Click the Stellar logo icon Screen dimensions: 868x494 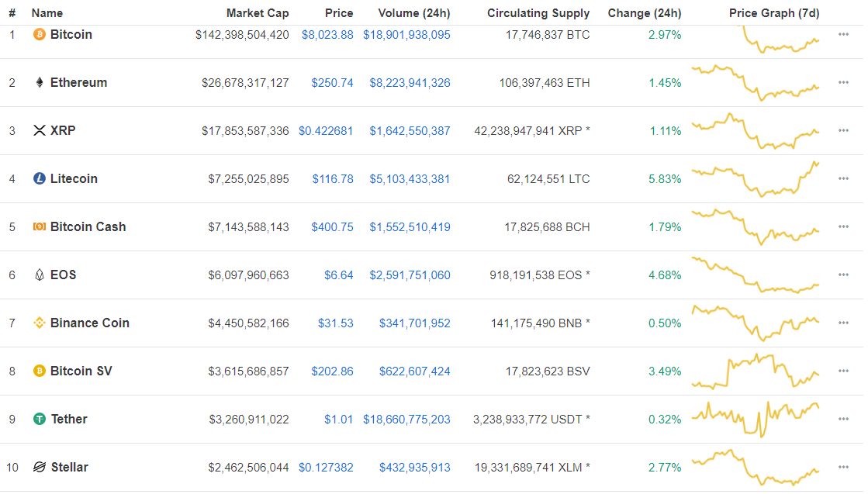(x=40, y=468)
